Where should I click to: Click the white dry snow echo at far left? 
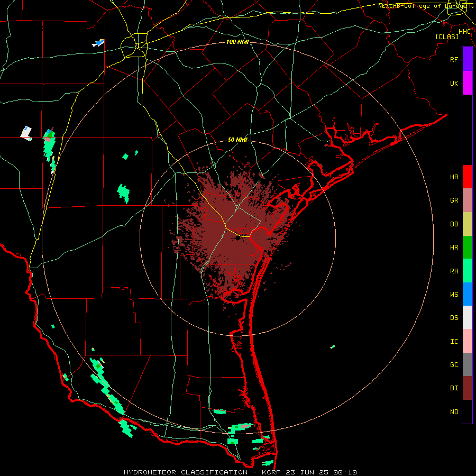[26, 133]
